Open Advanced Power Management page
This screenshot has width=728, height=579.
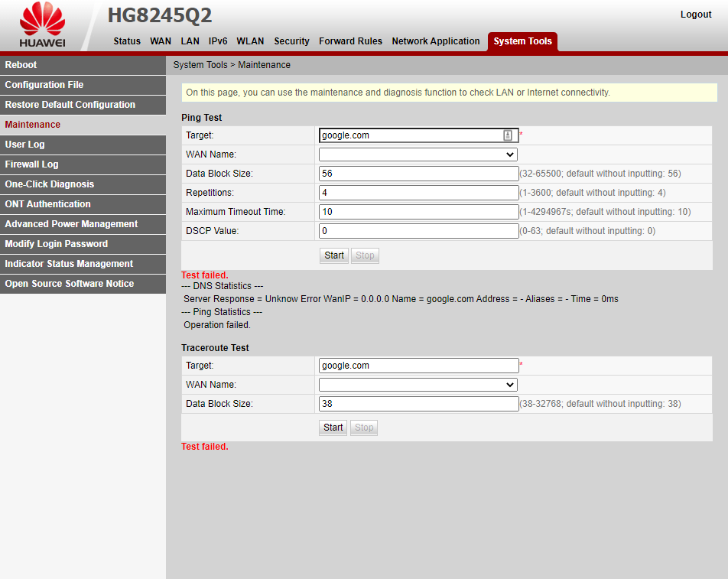(x=83, y=224)
